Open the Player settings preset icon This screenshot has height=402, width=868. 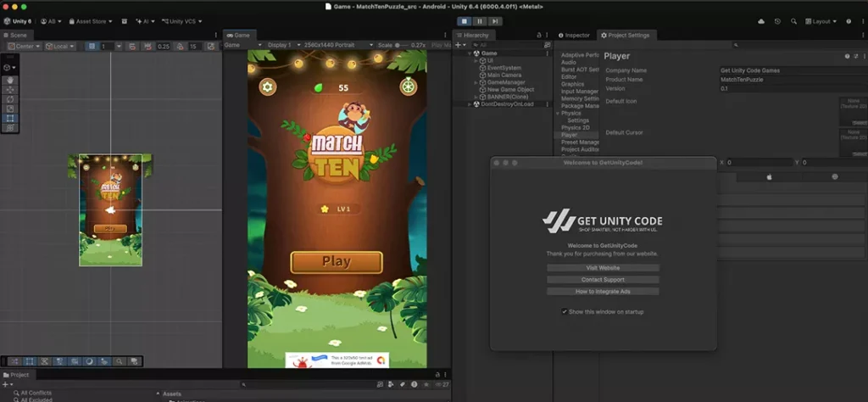856,56
